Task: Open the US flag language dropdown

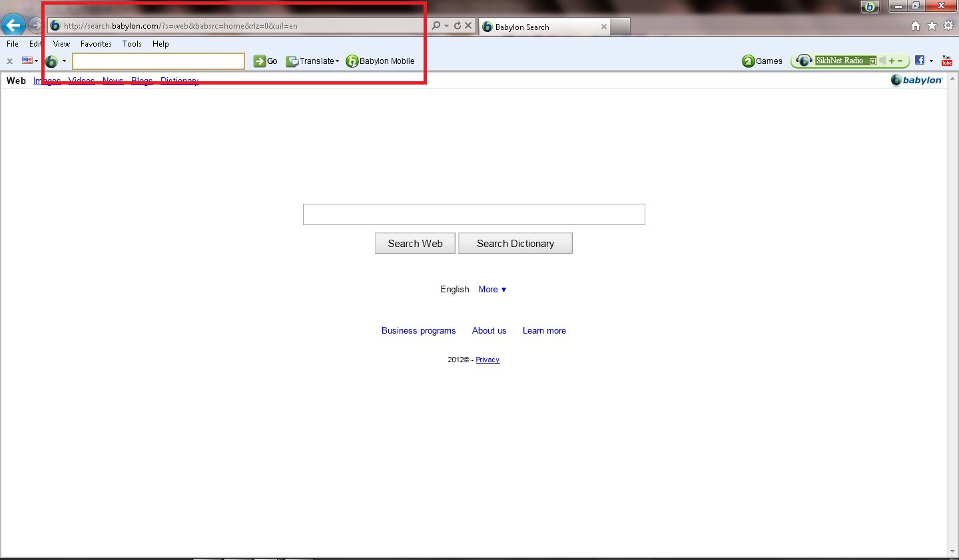Action: pyautogui.click(x=29, y=61)
